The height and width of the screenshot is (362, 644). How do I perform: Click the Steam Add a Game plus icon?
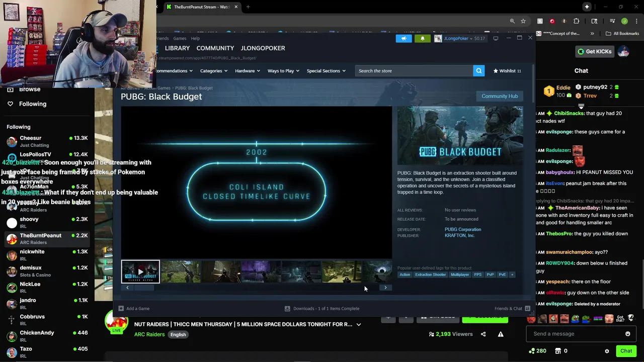tap(121, 309)
